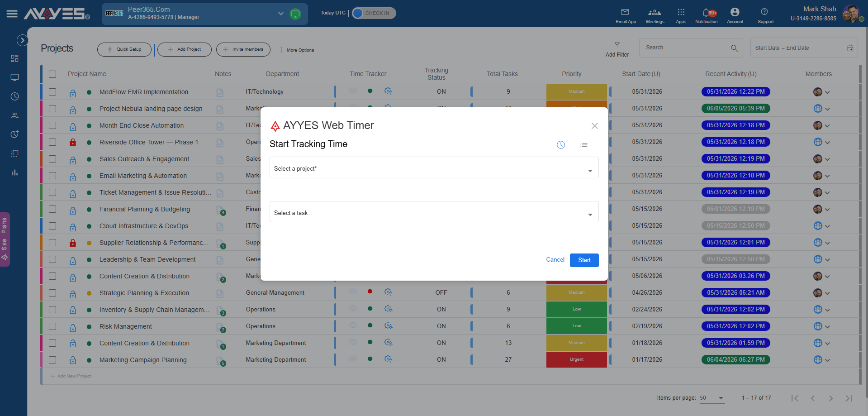Image resolution: width=868 pixels, height=416 pixels.
Task: Sort by Project Name column header
Action: (x=87, y=74)
